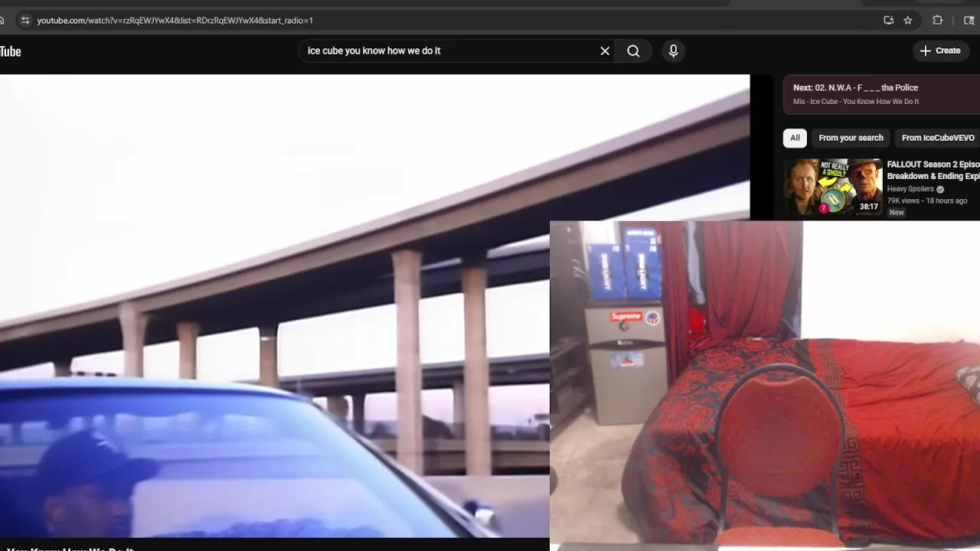
Task: Bookmark this page with star icon
Action: [x=908, y=21]
